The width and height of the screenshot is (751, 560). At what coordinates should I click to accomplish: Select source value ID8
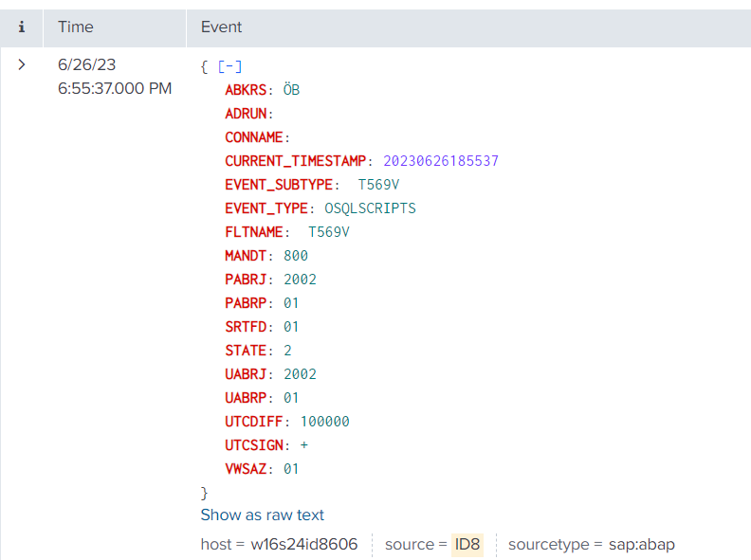(467, 545)
